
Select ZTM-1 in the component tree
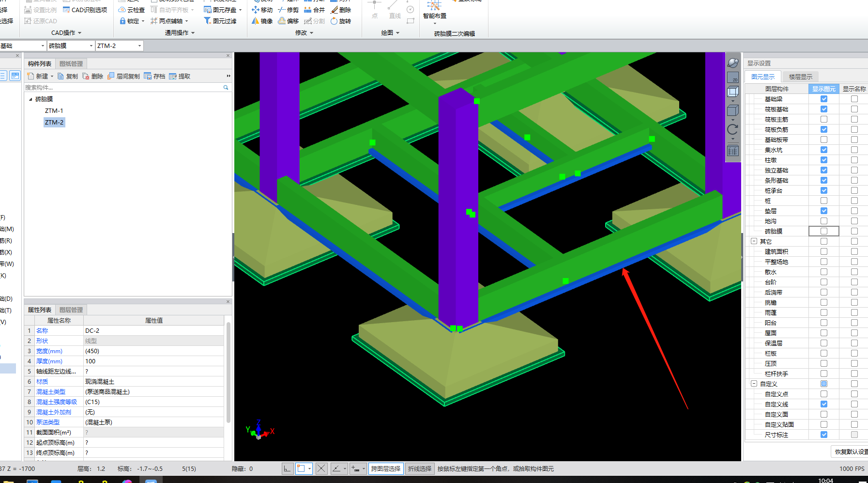(54, 111)
